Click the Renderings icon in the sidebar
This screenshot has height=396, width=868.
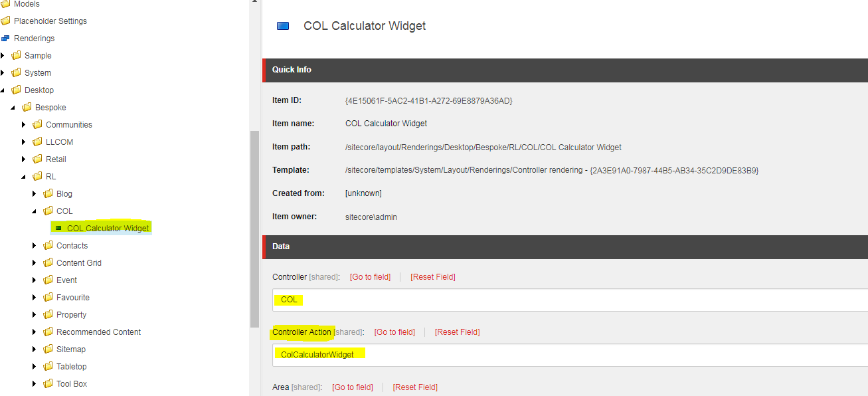(7, 38)
